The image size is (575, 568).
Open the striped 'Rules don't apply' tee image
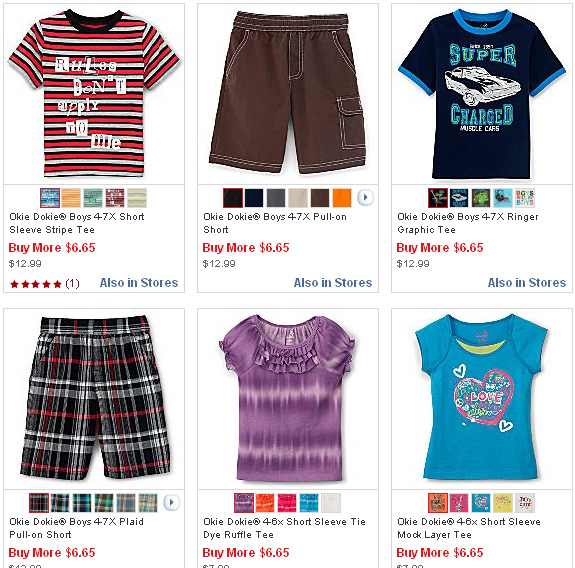coord(94,94)
